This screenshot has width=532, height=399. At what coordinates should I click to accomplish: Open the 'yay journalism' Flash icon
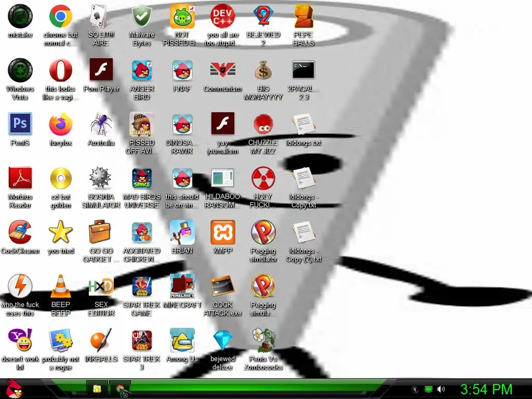(222, 124)
